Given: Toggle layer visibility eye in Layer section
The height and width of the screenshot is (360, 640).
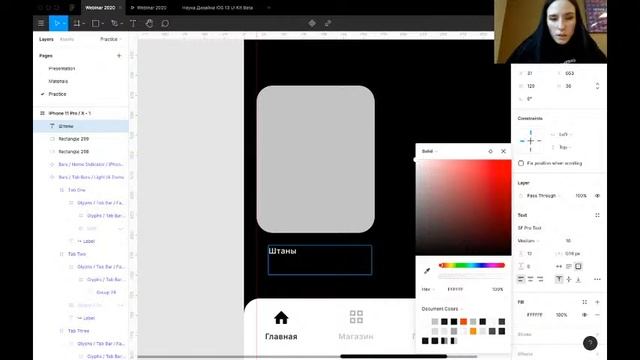Looking at the screenshot, I should (597, 196).
